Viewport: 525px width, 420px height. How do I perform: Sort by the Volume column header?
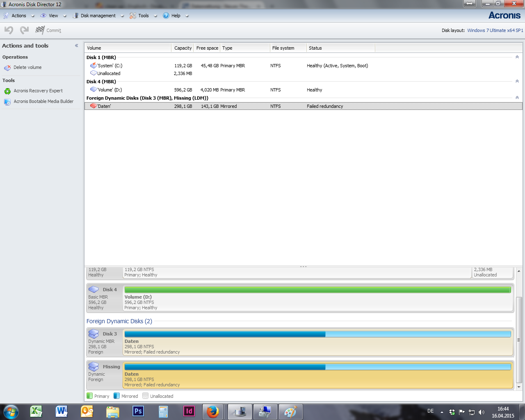[x=128, y=48]
